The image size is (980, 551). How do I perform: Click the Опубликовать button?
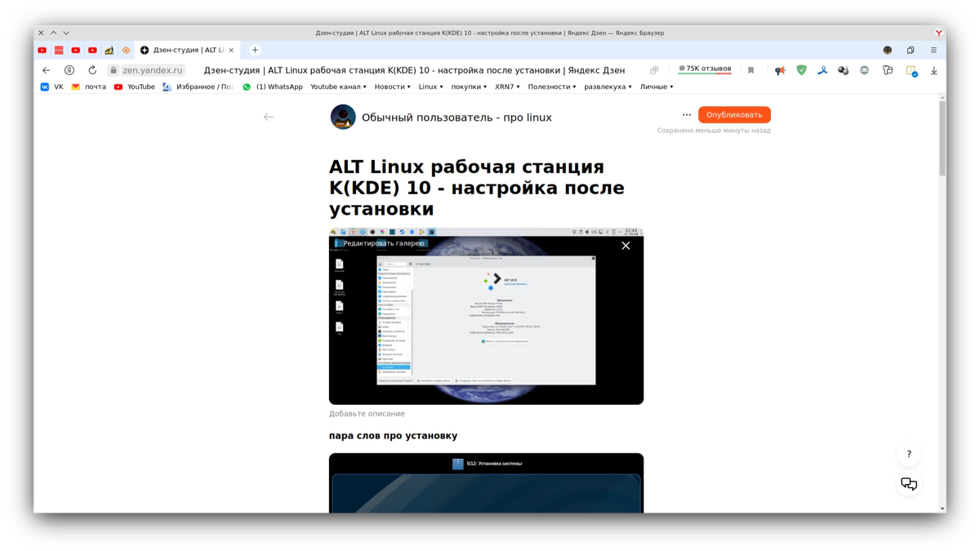point(734,115)
